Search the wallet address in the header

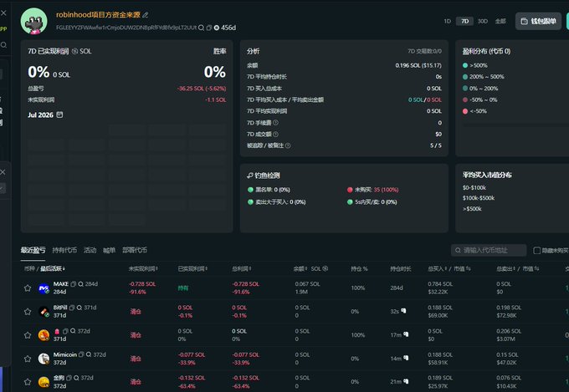tap(201, 28)
